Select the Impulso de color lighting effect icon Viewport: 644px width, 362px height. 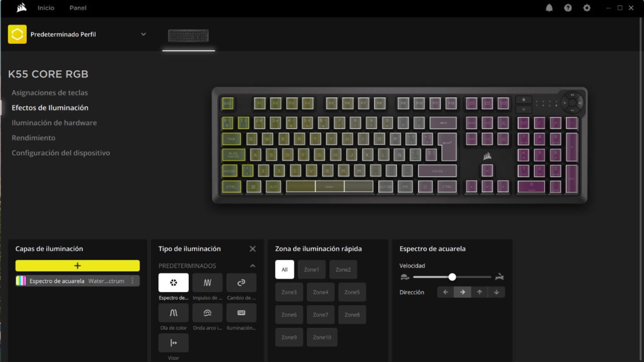click(x=207, y=282)
